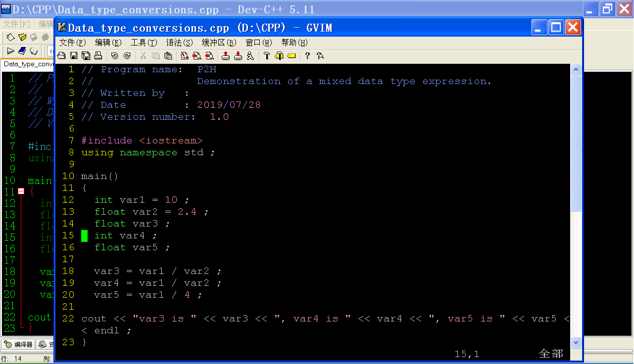
Task: Open Find and Replace from GVIM toolbar
Action: 185,56
